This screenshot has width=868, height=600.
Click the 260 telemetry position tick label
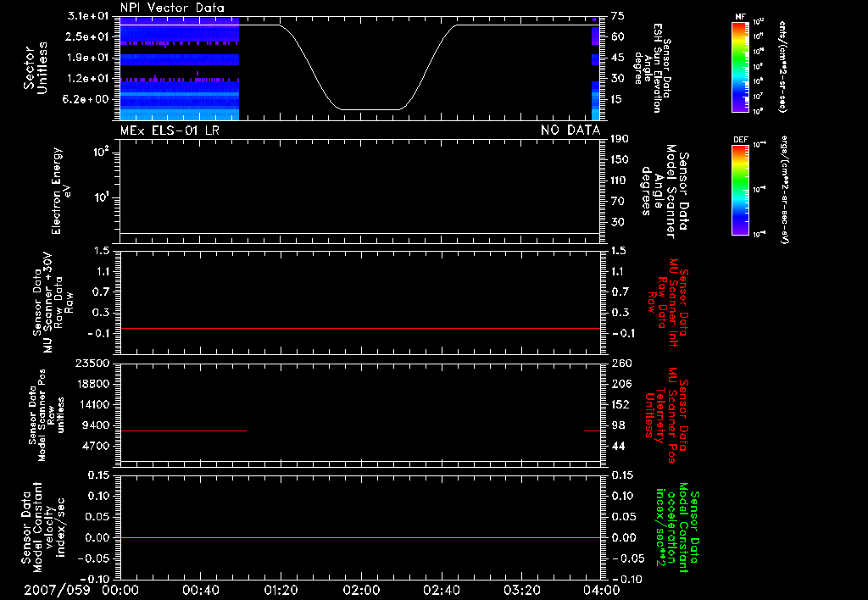pos(621,363)
